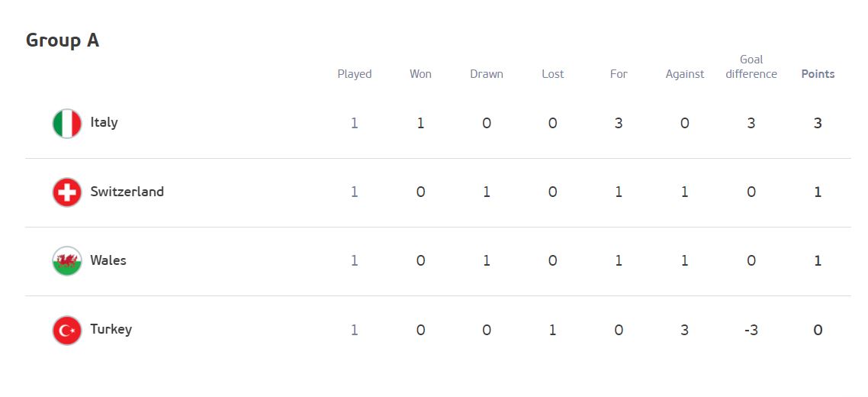Screen dimensions: 868x397
Task: Click the Switzerland flag icon
Action: pos(67,192)
